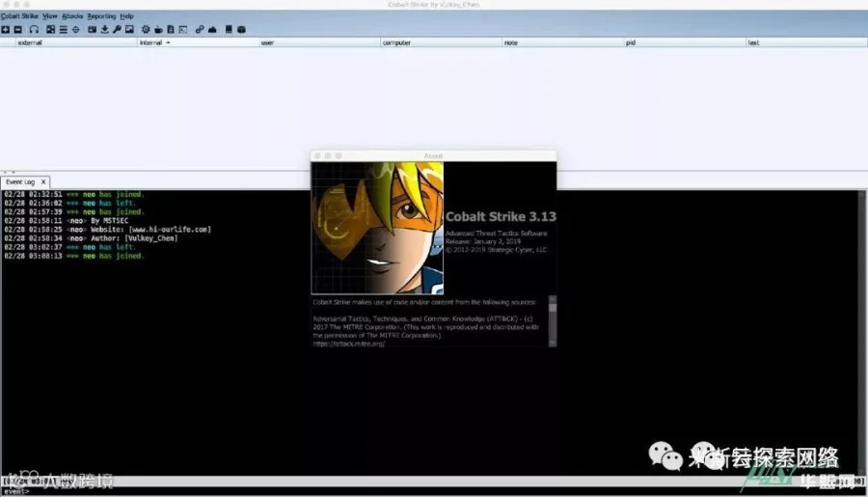
Task: Sort sessions by the last column
Action: click(806, 42)
